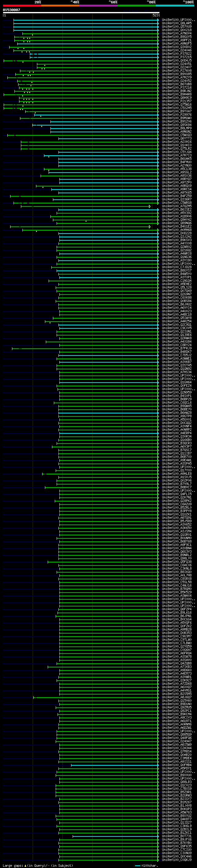Viewport: 197px width, 868px height.
Task: Open hit UniRef100_O22407
Action: tap(176, 67)
